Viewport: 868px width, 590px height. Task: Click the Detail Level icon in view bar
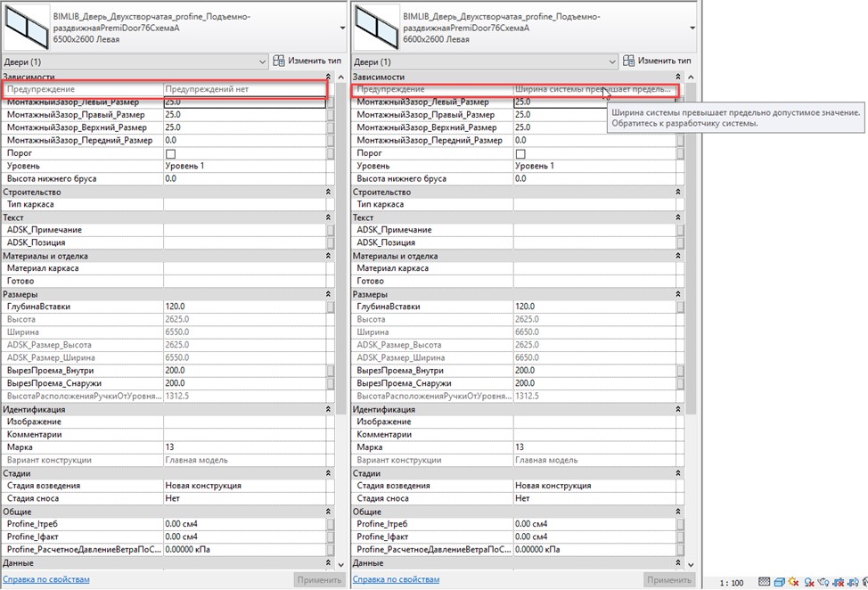[764, 582]
